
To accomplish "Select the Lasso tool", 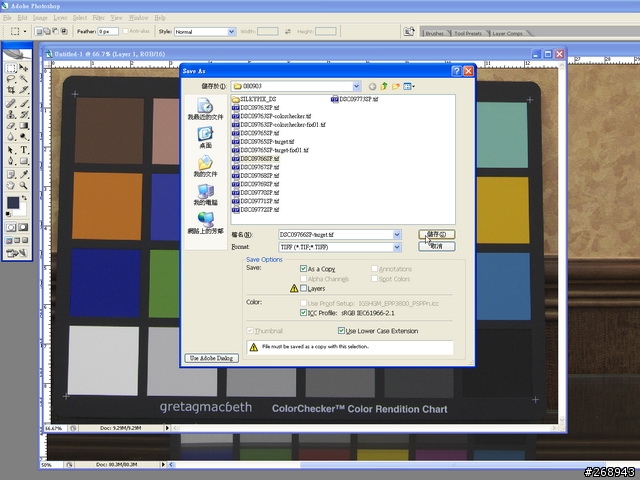I will pyautogui.click(x=11, y=79).
